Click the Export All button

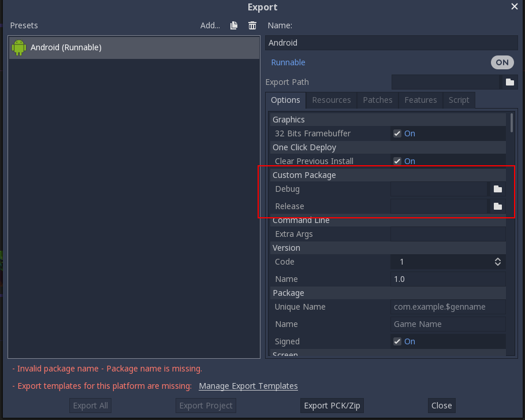(x=90, y=406)
